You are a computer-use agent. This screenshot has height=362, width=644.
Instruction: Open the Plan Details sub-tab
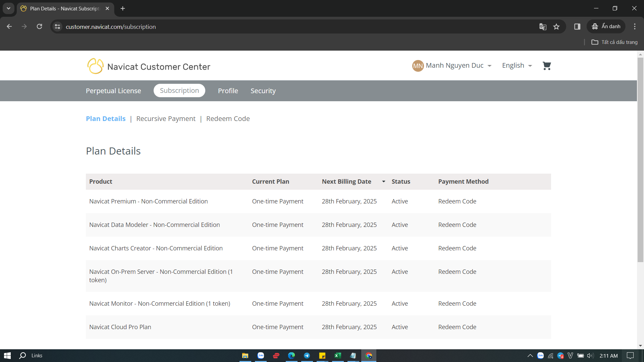coord(106,119)
